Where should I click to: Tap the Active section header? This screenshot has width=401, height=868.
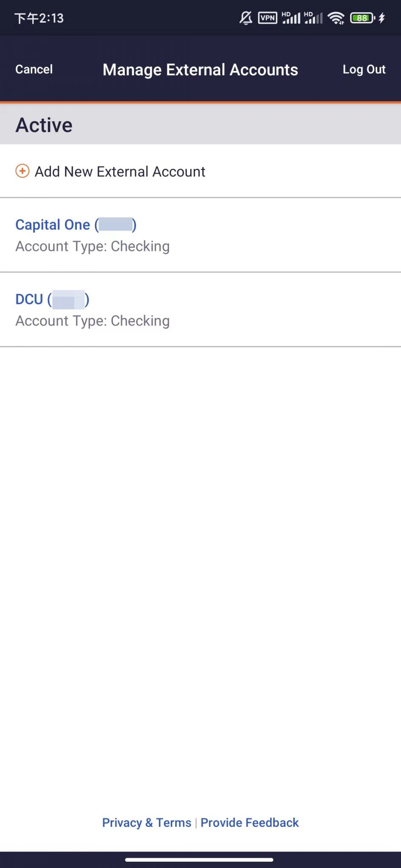200,125
